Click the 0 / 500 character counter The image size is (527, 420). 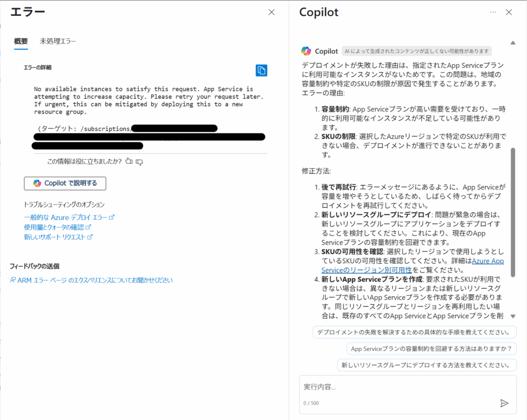[311, 403]
